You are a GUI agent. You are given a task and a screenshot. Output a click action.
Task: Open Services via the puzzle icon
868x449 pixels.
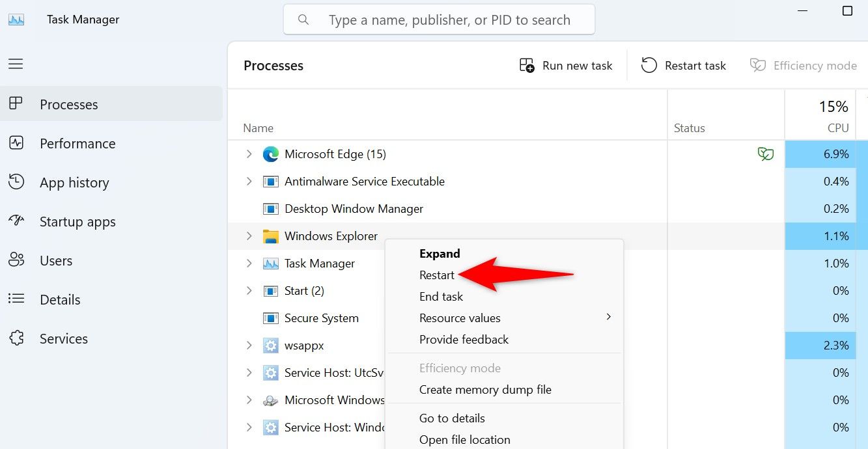(16, 338)
